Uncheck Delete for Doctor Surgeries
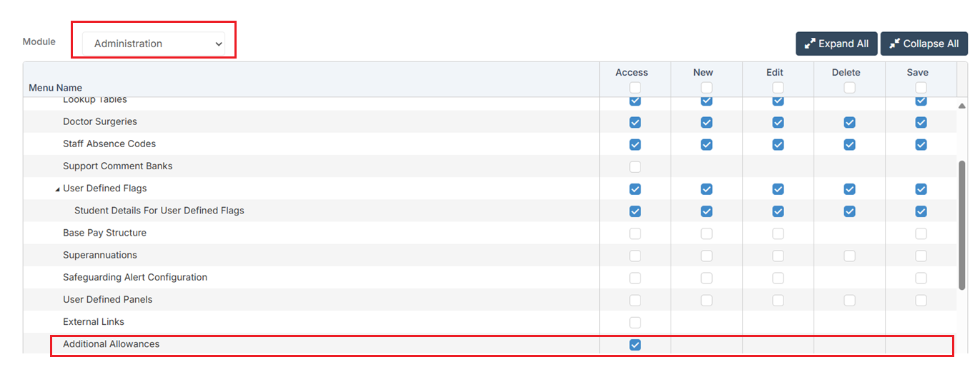This screenshot has width=980, height=372. [x=849, y=122]
